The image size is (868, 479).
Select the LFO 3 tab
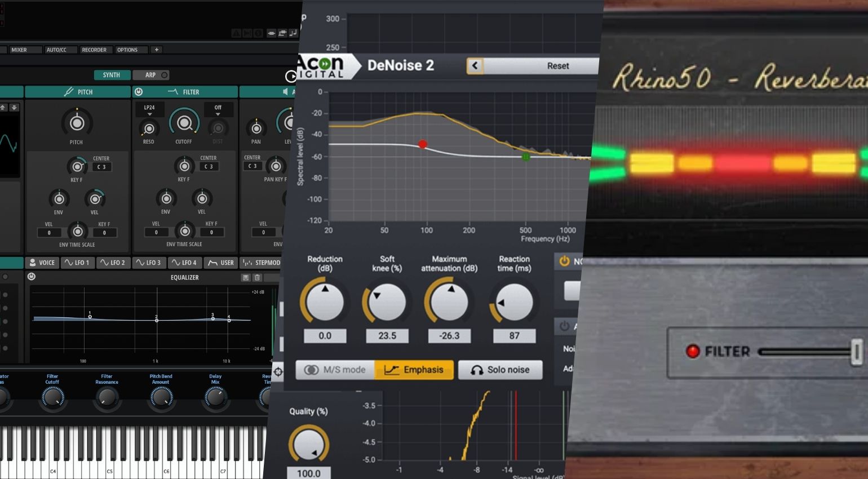[x=149, y=263]
